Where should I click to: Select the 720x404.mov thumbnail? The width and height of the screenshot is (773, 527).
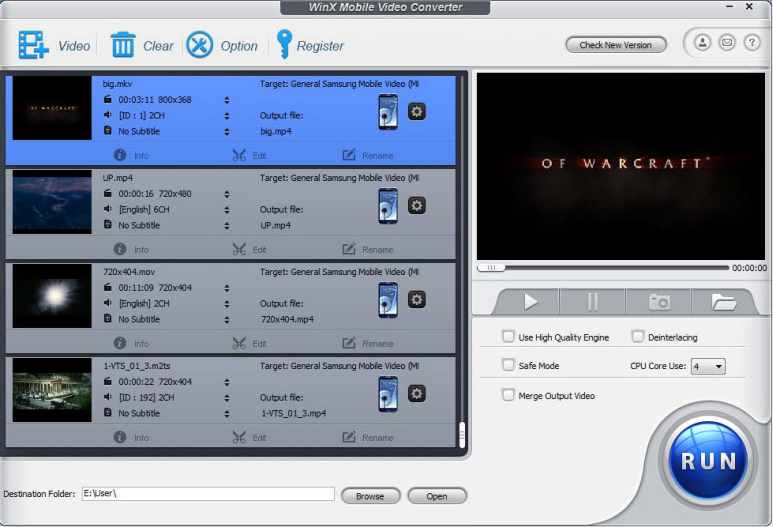pos(52,296)
